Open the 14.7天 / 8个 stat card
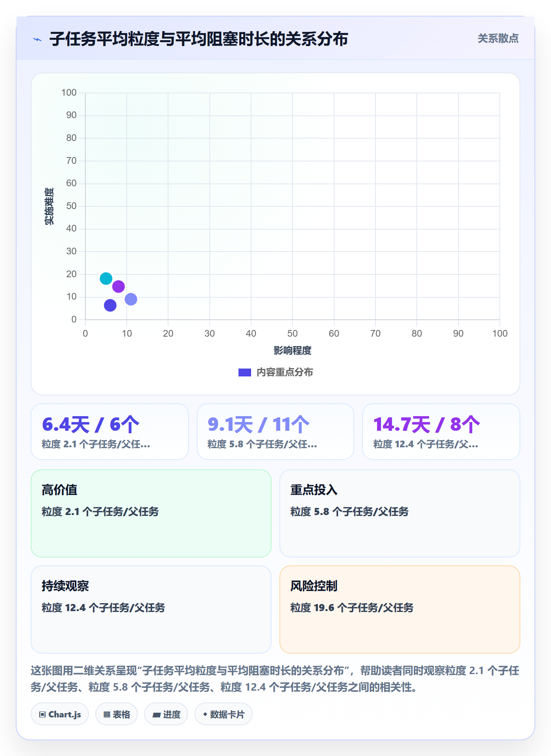The image size is (551, 756). point(441,432)
